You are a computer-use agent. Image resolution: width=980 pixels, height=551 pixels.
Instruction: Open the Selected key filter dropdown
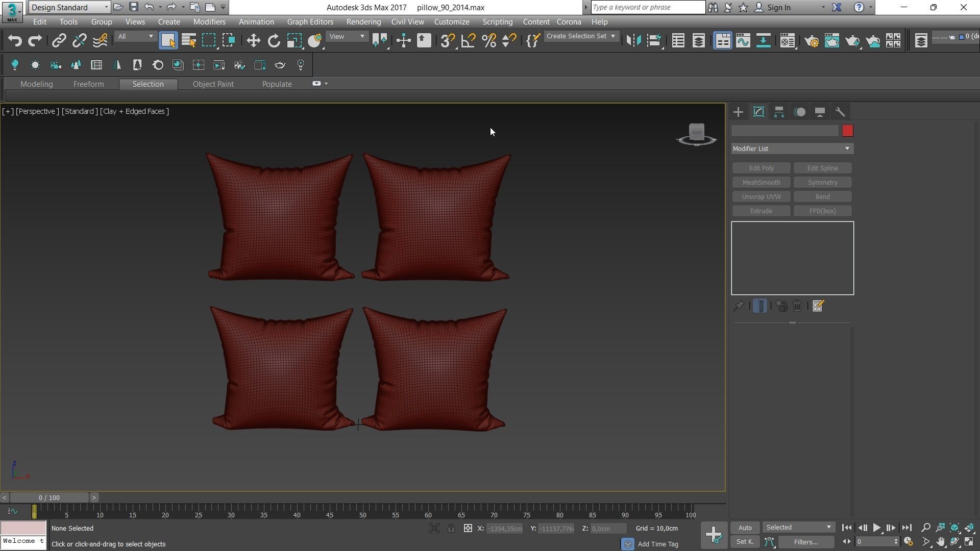pos(799,528)
